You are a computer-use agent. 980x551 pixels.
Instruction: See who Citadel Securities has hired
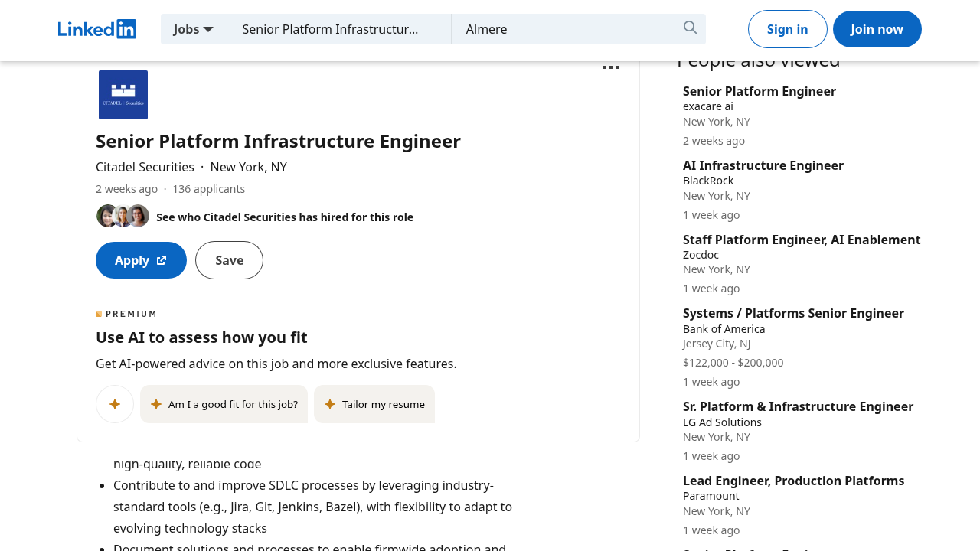(285, 217)
